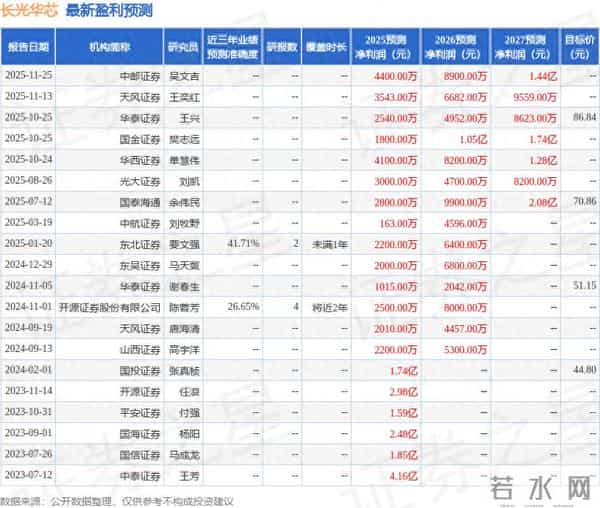Click the value 8623.00万
The height and width of the screenshot is (508, 600).
[x=535, y=119]
